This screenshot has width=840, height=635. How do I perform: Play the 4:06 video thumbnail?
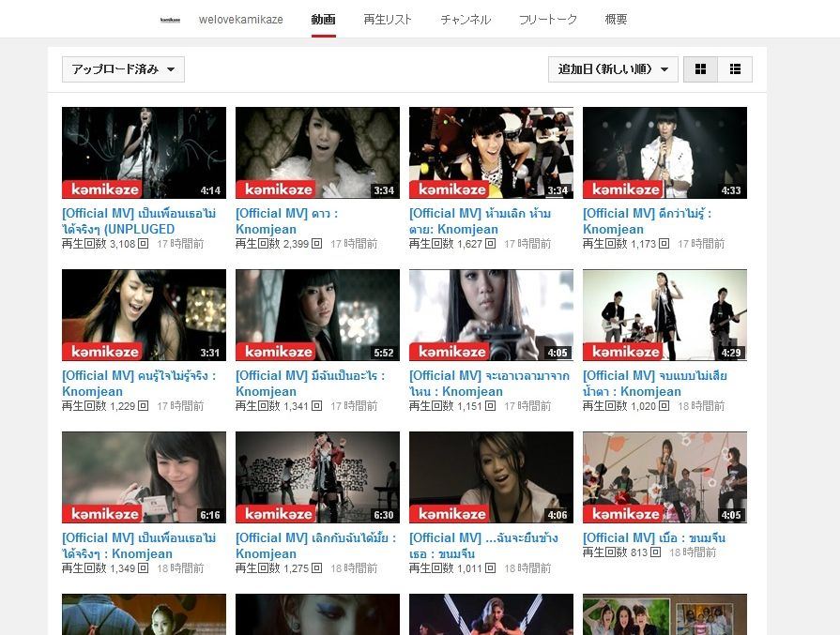click(491, 477)
